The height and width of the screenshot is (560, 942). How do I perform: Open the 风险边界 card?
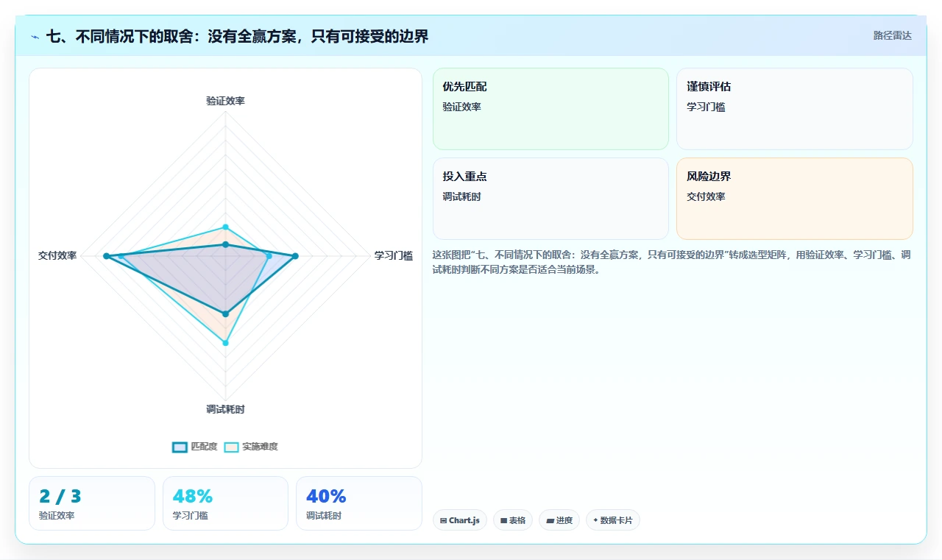click(795, 199)
